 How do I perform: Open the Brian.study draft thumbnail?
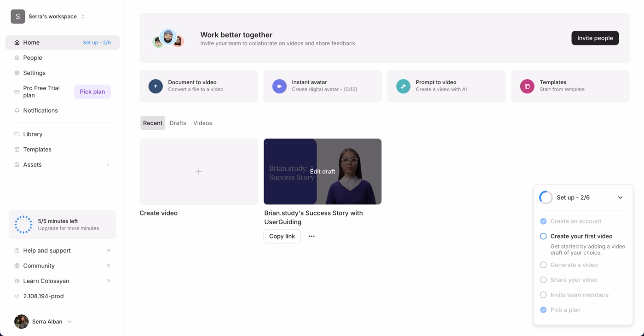click(x=322, y=171)
